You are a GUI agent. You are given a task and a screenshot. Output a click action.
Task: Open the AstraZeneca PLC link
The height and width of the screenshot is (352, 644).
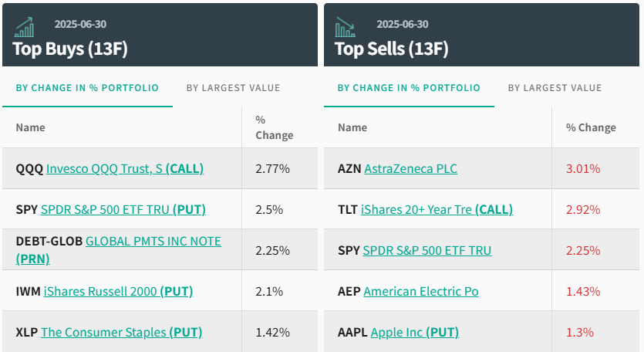click(x=410, y=168)
